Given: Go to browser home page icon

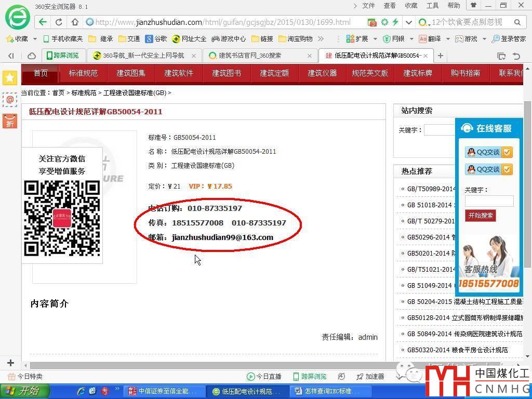Looking at the screenshot, I should coord(75,22).
